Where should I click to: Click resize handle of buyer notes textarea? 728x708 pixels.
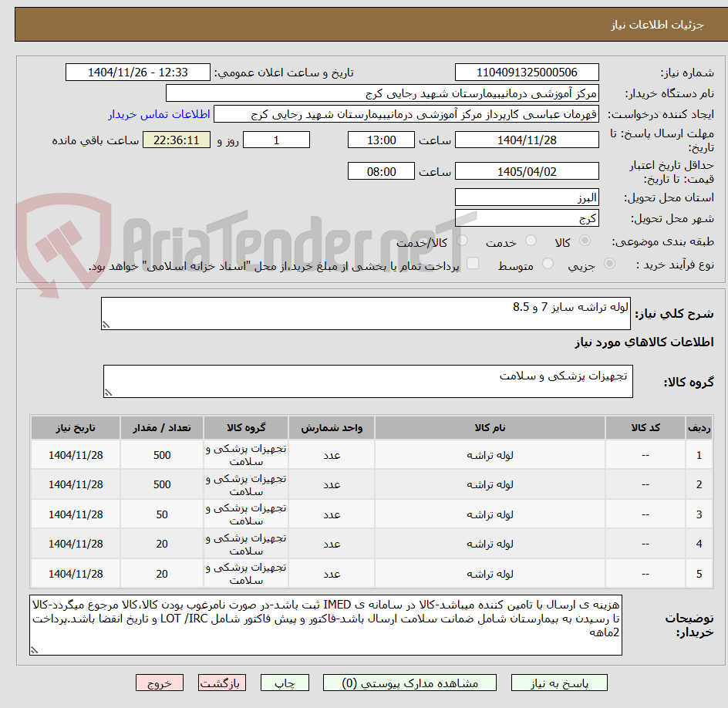coord(34,650)
